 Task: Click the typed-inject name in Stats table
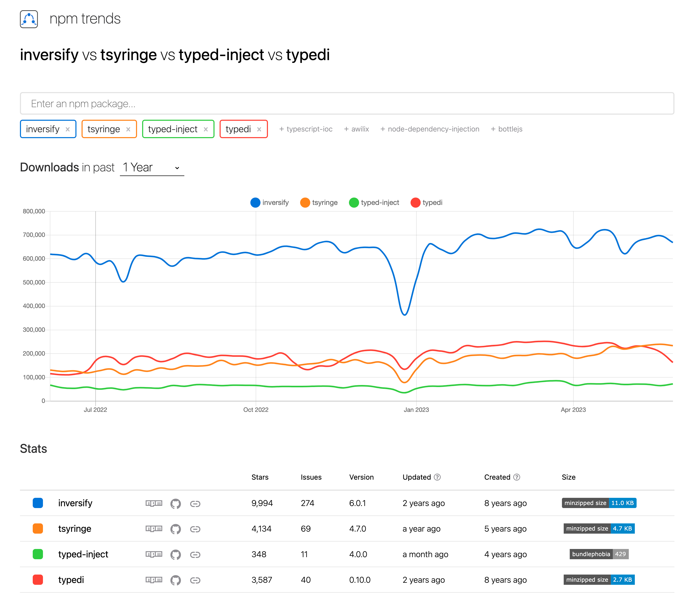pos(83,554)
